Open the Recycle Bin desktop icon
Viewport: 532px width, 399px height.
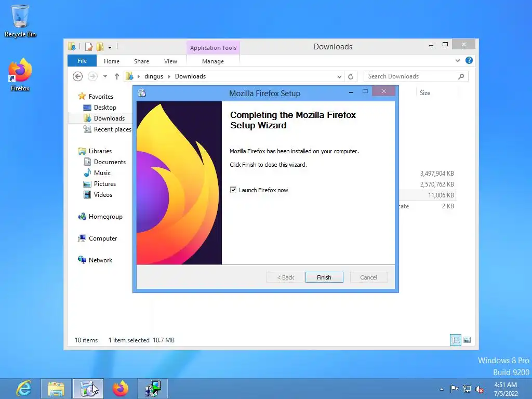pyautogui.click(x=20, y=21)
